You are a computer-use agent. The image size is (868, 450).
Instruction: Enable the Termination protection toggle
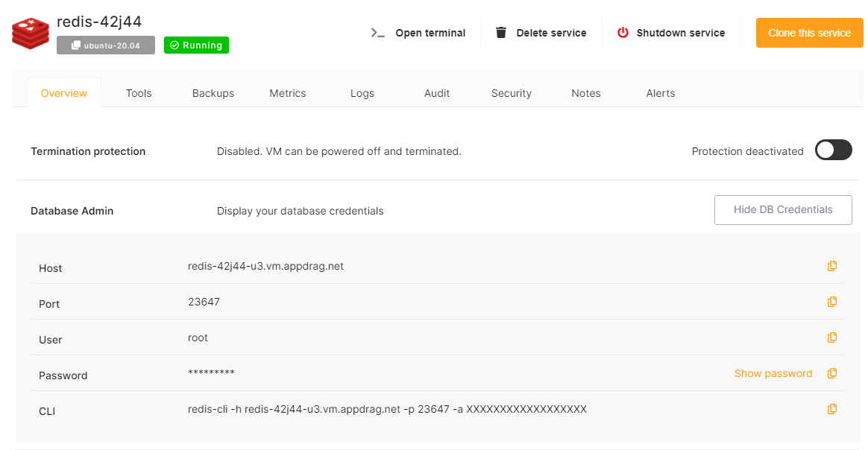pyautogui.click(x=833, y=150)
